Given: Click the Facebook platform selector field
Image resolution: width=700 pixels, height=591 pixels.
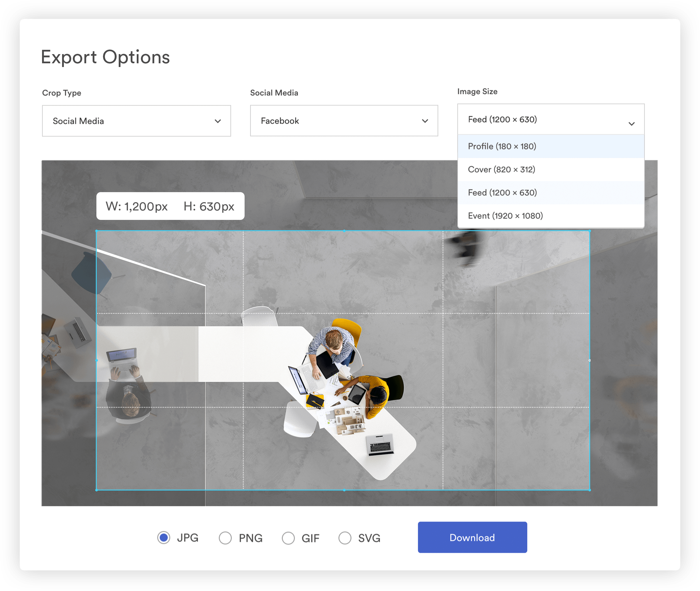Looking at the screenshot, I should pyautogui.click(x=344, y=121).
